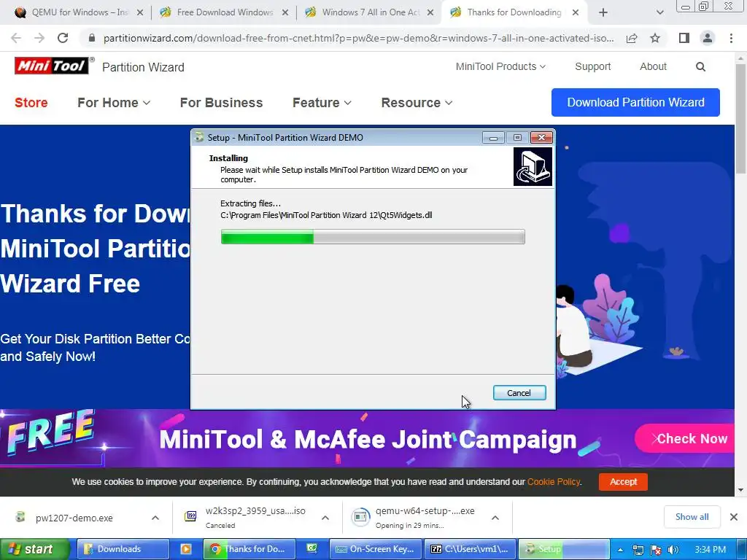747x560 pixels.
Task: Accept the cookie notice
Action: (623, 481)
